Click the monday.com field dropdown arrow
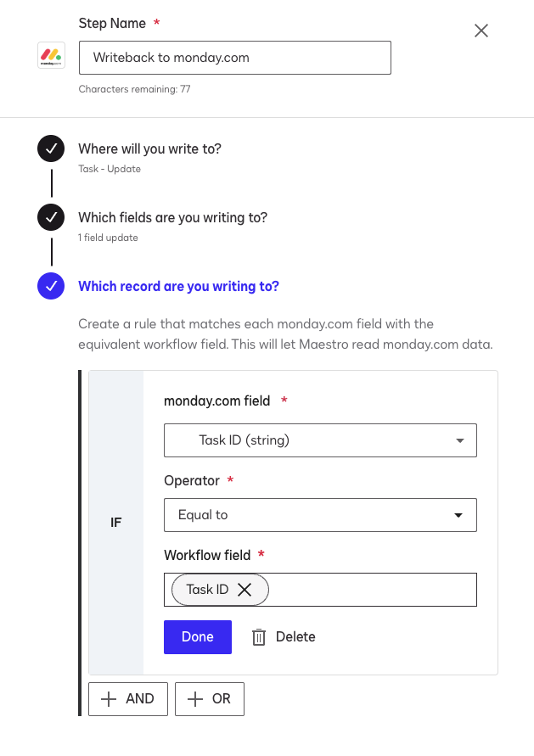534x756 pixels. [459, 441]
